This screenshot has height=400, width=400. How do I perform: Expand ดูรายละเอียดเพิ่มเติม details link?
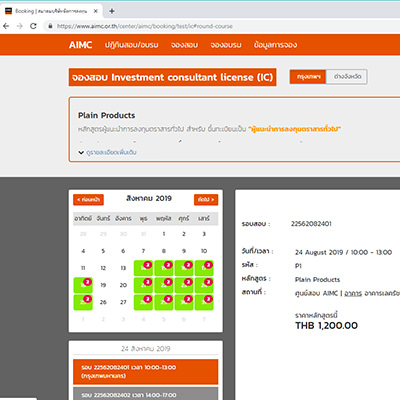(111, 152)
